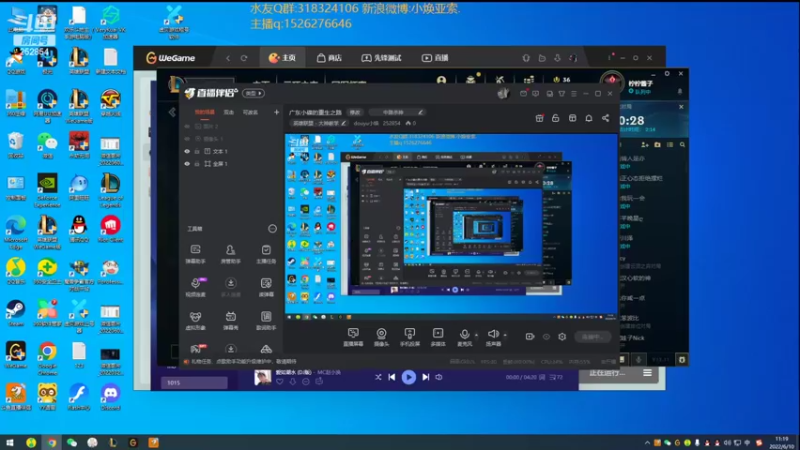The height and width of the screenshot is (450, 800).
Task: Click the streamer avatar in the title bar
Action: [x=504, y=93]
